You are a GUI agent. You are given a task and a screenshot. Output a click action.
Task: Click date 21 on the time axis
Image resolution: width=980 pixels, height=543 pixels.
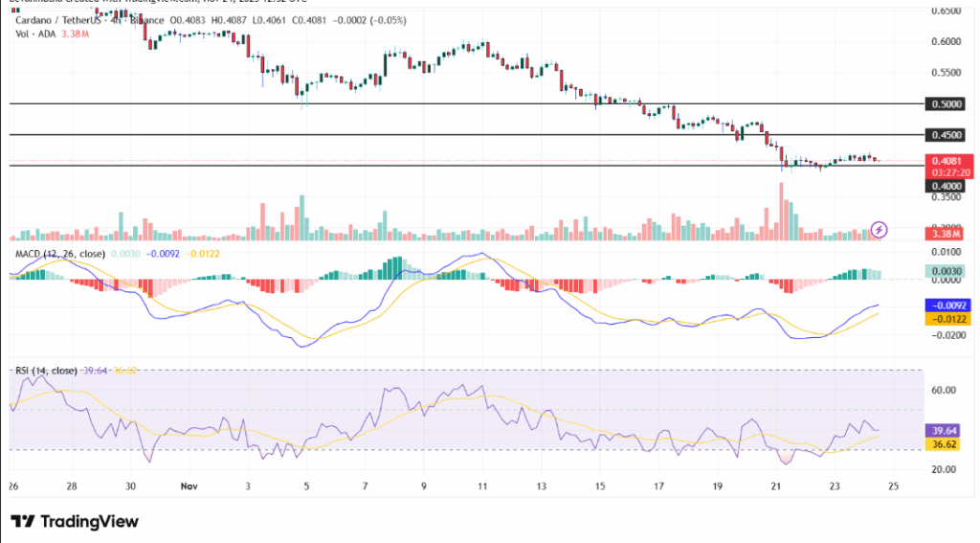tap(777, 486)
